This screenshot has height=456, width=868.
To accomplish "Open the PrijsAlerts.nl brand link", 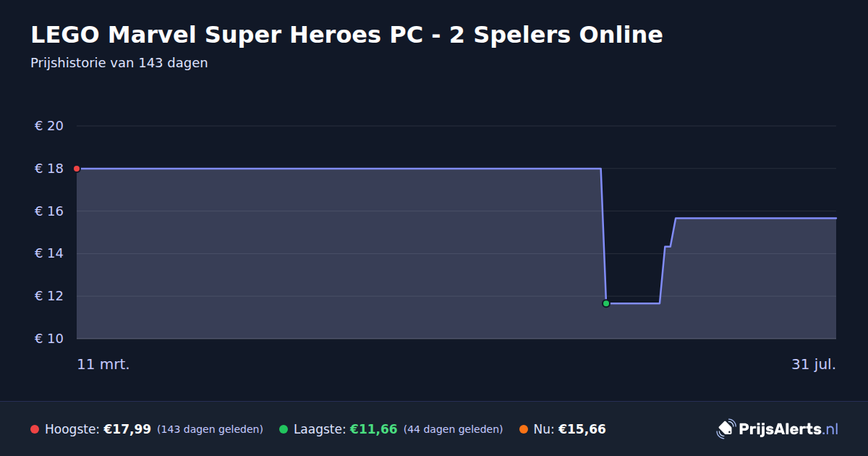I will point(778,429).
